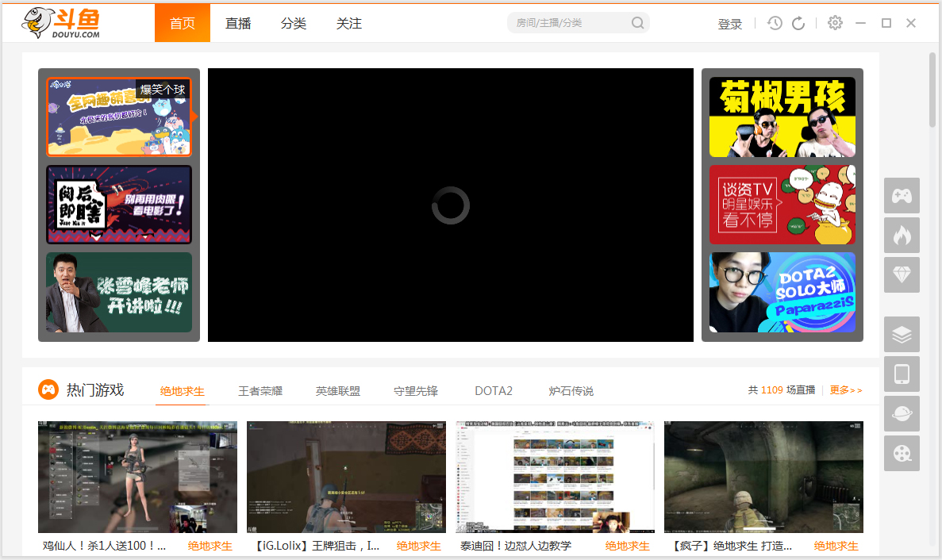Open the 疯子 stream thumbnail
This screenshot has width=942, height=560.
point(763,477)
